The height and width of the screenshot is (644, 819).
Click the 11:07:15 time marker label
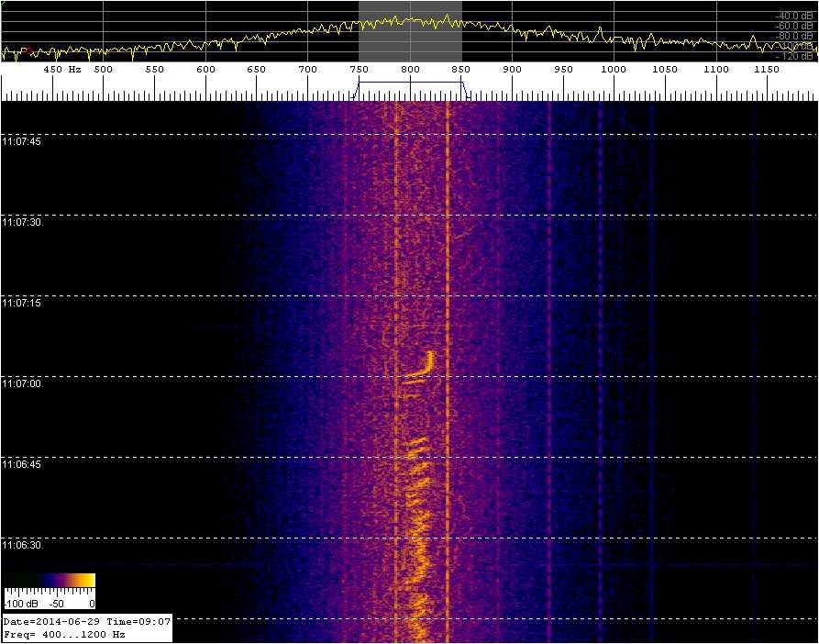tap(22, 303)
